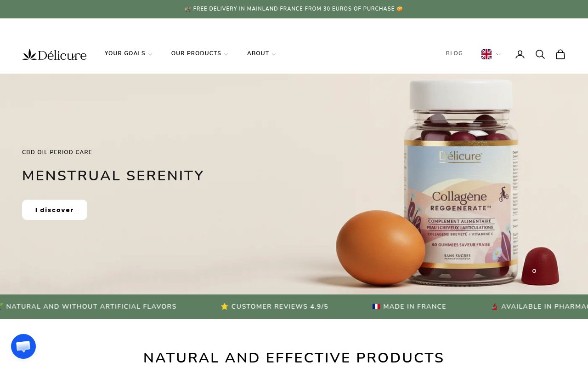Expand the chevron next to Your Goals
588x368 pixels.
click(150, 54)
